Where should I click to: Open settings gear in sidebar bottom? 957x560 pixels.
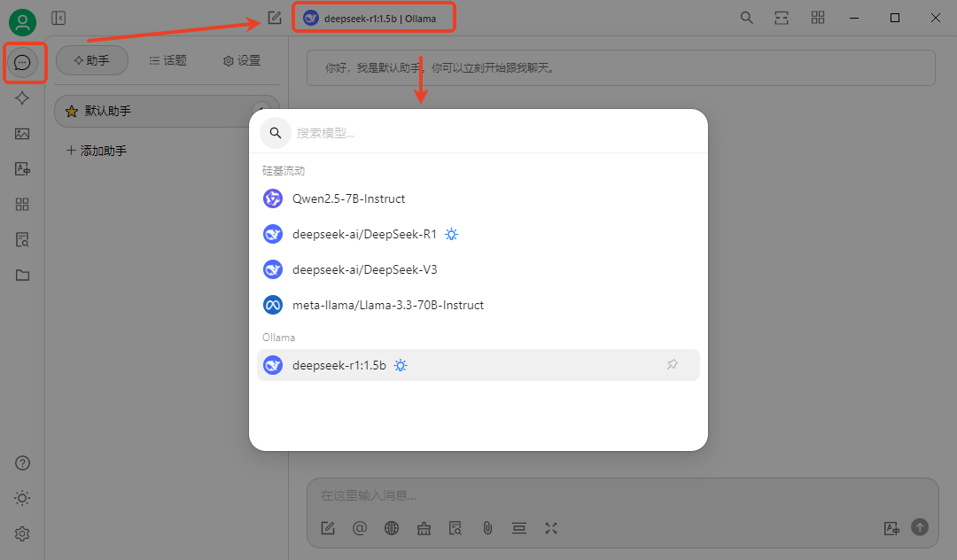pyautogui.click(x=22, y=533)
